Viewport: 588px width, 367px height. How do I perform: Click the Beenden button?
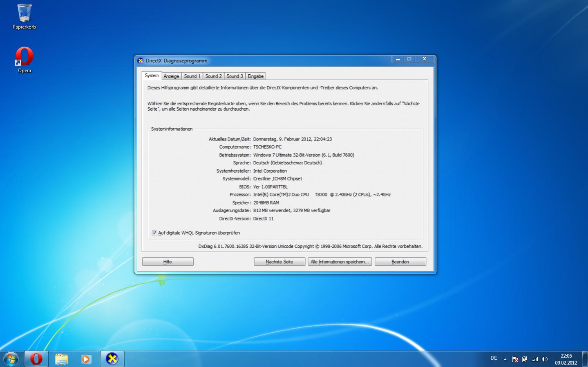pyautogui.click(x=400, y=262)
